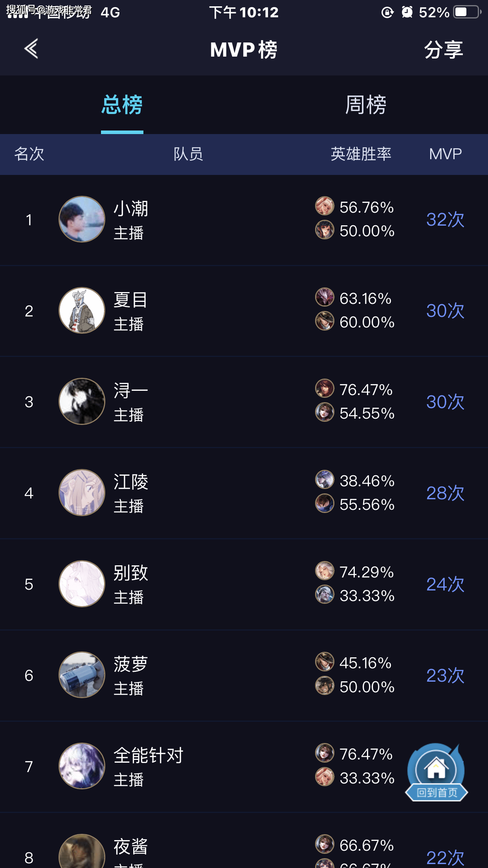The width and height of the screenshot is (488, 868).
Task: Tap the 英雄胜率 column header
Action: click(x=361, y=154)
